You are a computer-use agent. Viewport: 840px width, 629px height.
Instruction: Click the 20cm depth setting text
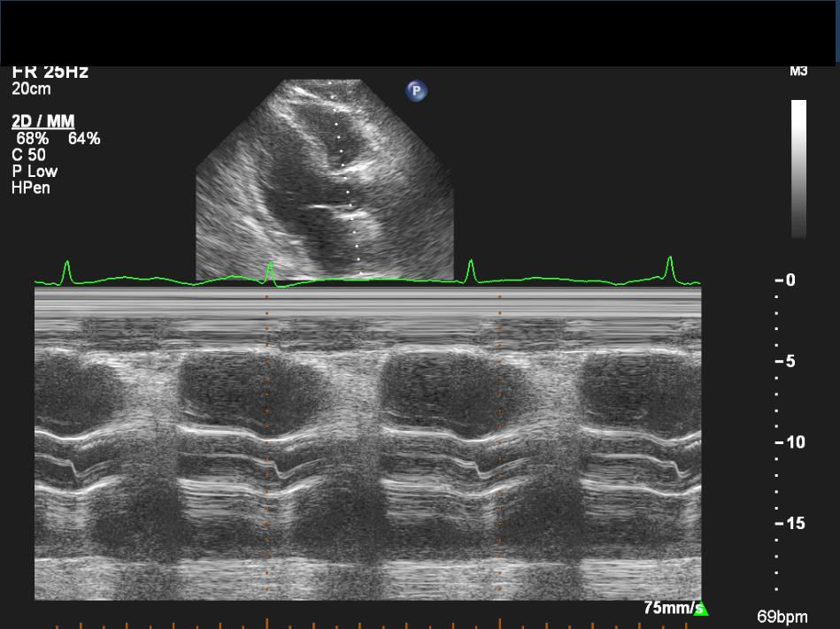coord(31,89)
